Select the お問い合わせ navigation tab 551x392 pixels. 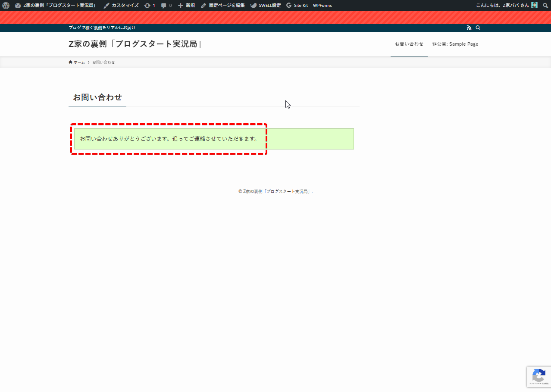click(409, 44)
